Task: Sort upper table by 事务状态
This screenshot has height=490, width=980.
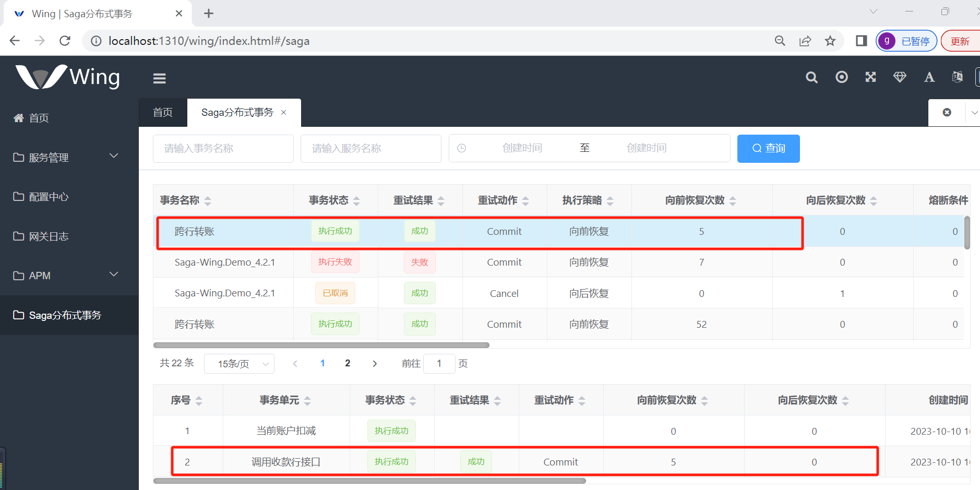Action: (x=356, y=201)
